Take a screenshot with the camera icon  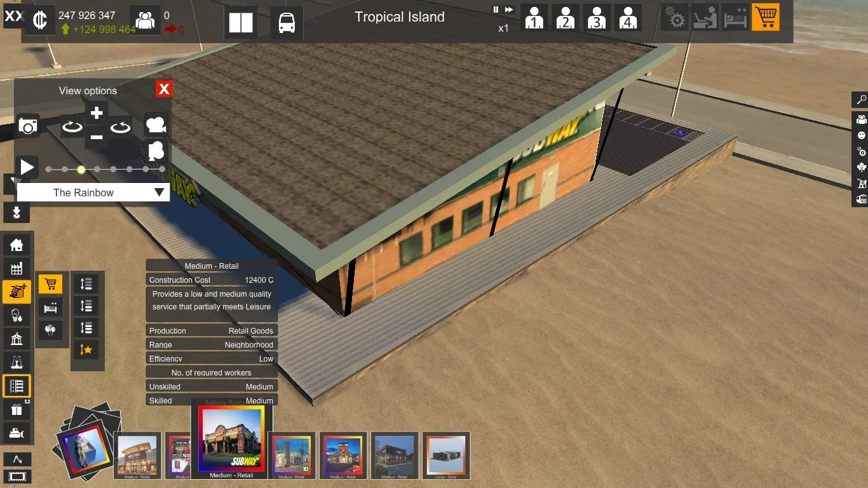[x=28, y=126]
